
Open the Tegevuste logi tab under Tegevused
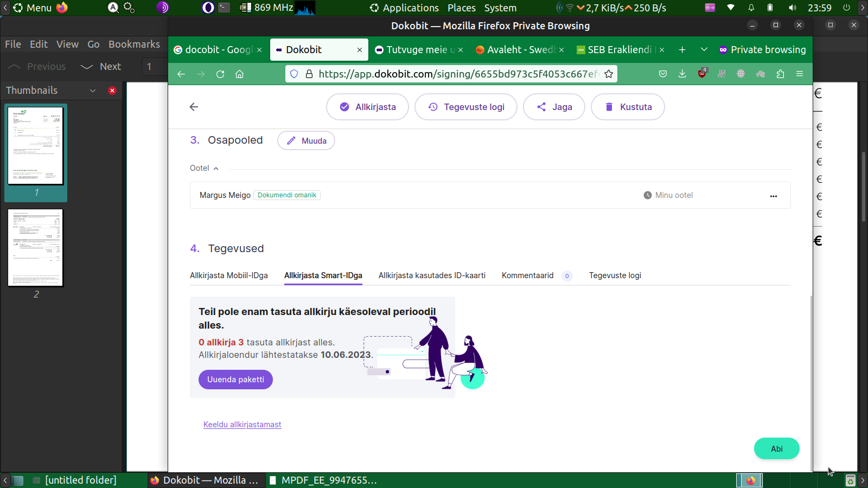(x=615, y=275)
